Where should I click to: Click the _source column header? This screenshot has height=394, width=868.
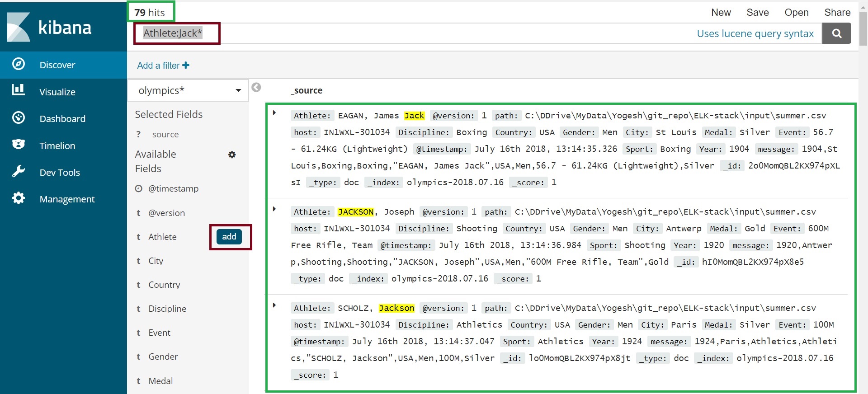(307, 90)
